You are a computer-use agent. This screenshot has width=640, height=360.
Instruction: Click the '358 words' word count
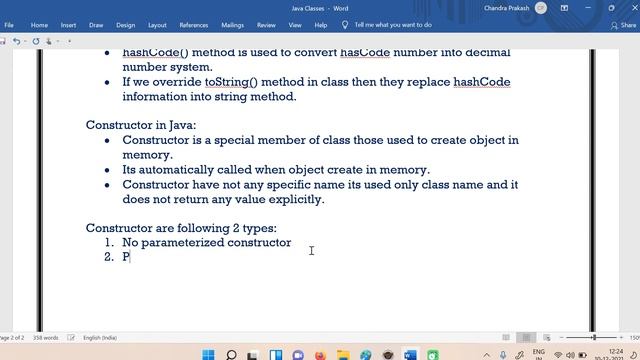(x=46, y=338)
